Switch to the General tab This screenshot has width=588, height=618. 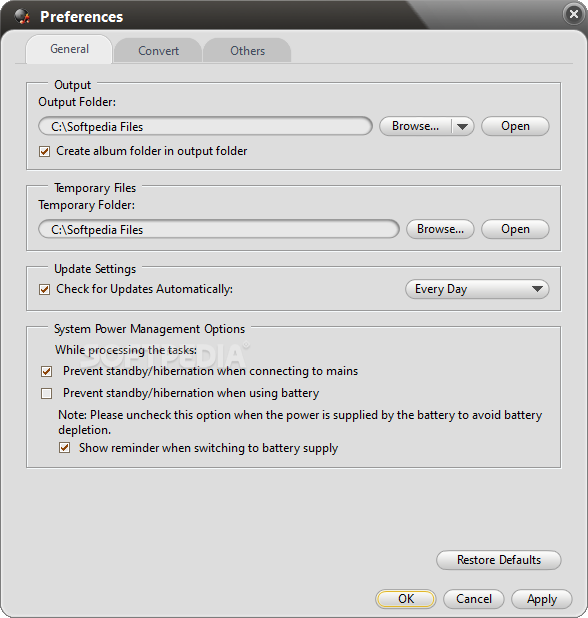pos(69,49)
